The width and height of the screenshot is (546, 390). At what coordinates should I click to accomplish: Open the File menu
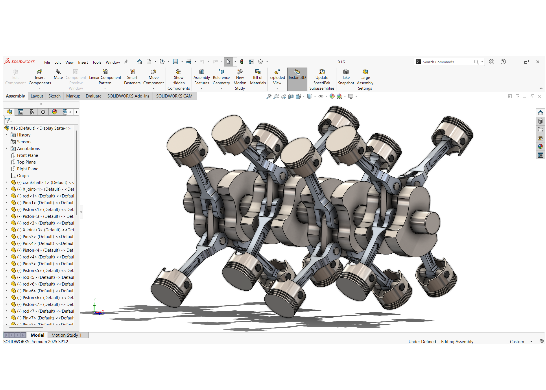point(47,63)
